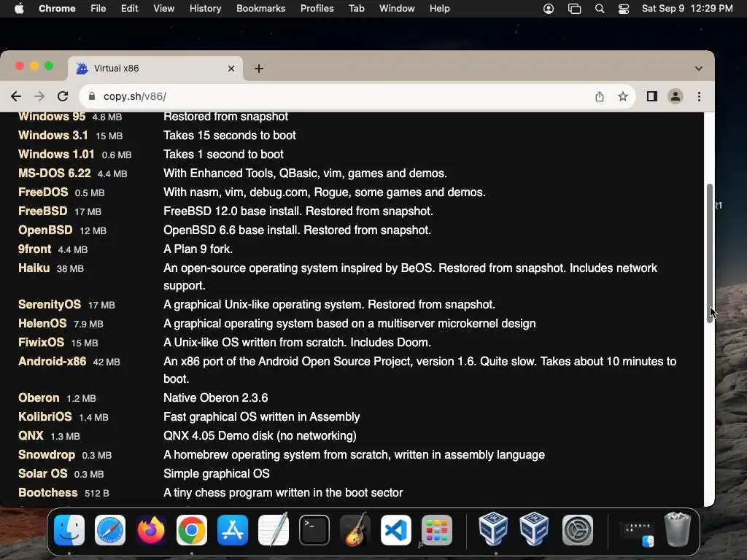Boot Windows 1.01 image
The width and height of the screenshot is (747, 560).
click(56, 155)
